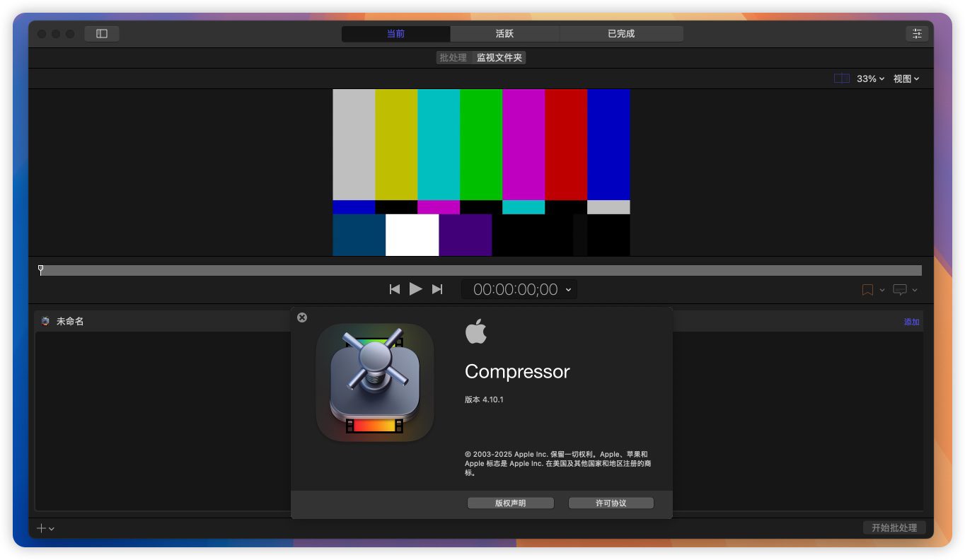
Task: Click the copyright notice text
Action: click(x=557, y=463)
